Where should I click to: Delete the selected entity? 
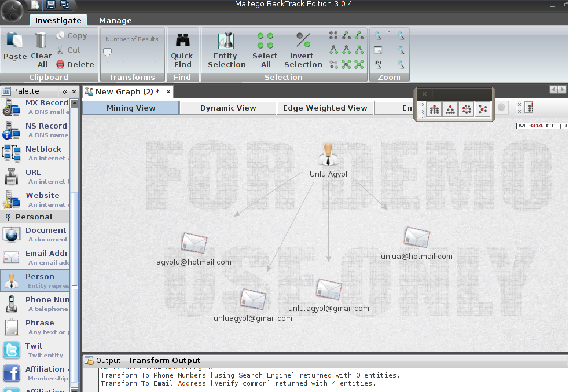pyautogui.click(x=75, y=65)
